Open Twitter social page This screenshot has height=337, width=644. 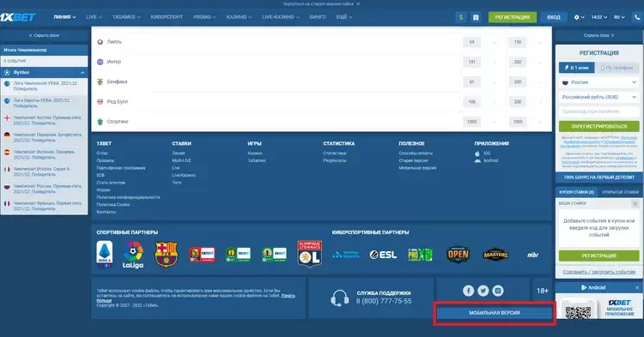coord(483,291)
